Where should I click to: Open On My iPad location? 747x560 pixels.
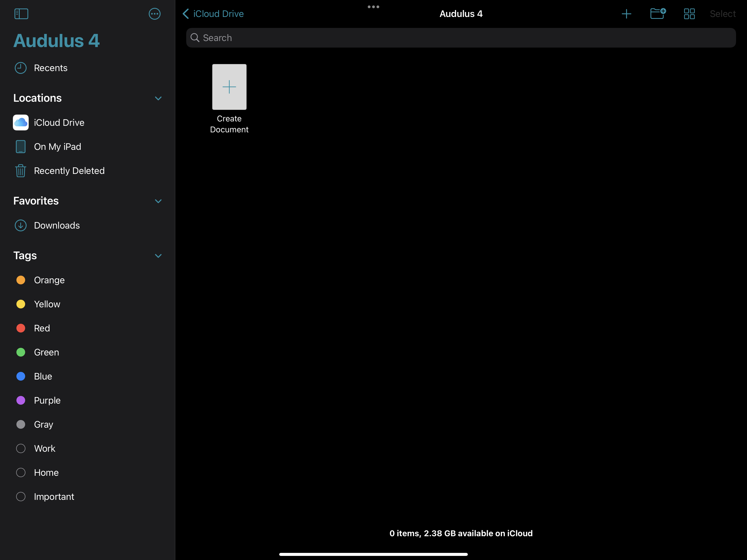coord(57,147)
